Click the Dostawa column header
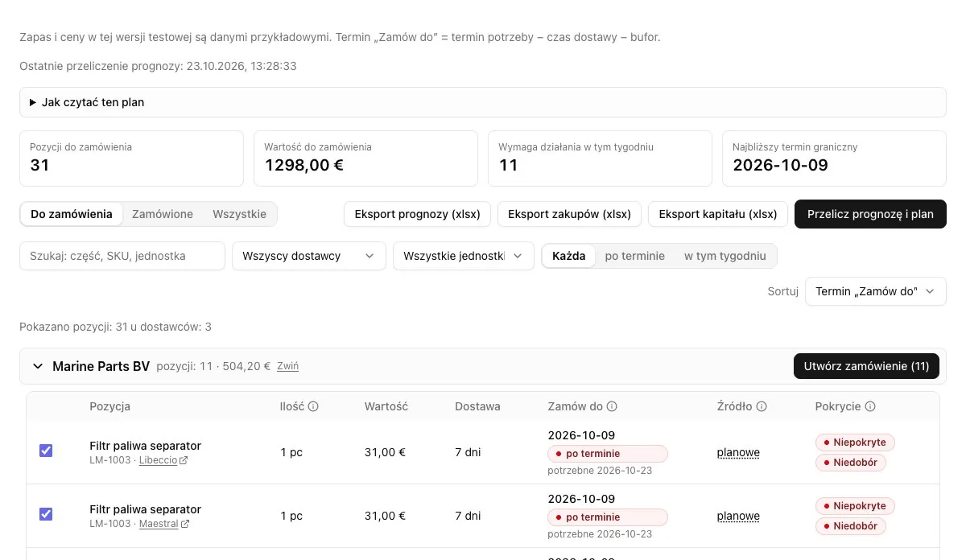Image resolution: width=966 pixels, height=560 pixels. pyautogui.click(x=477, y=406)
